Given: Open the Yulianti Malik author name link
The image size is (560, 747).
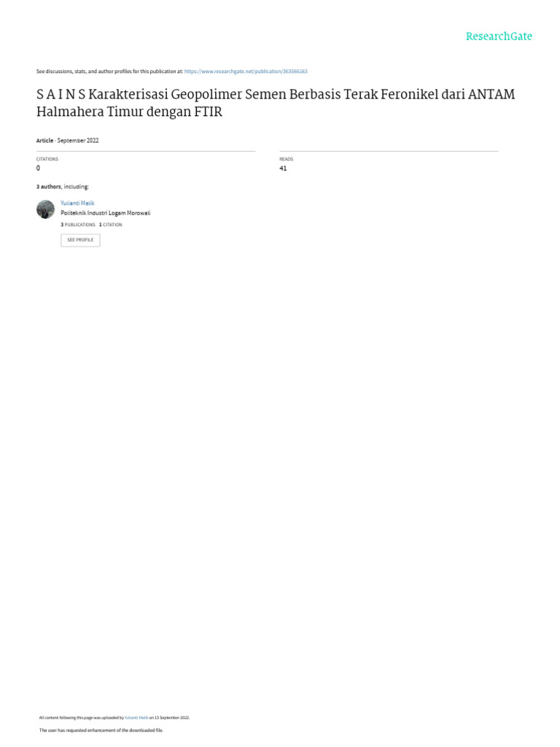Looking at the screenshot, I should 77,203.
